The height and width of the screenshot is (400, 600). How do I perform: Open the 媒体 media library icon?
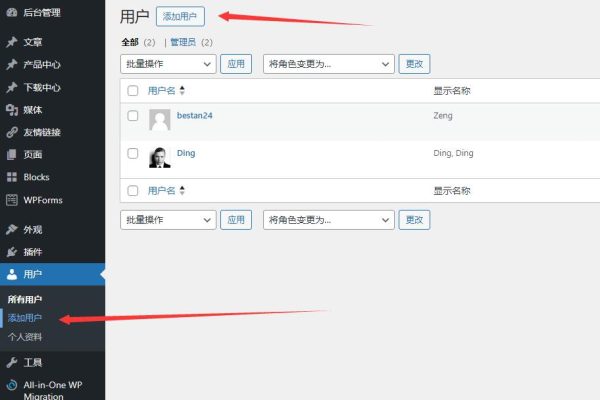(x=12, y=110)
